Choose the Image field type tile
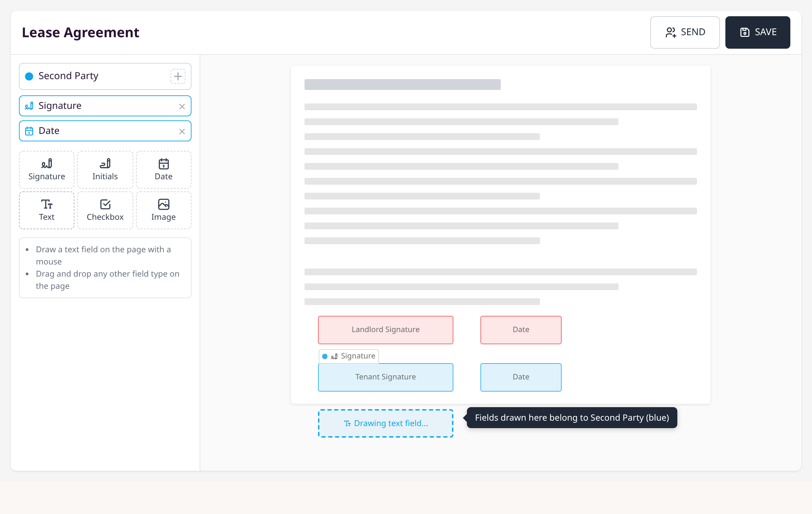The image size is (812, 514). (164, 210)
